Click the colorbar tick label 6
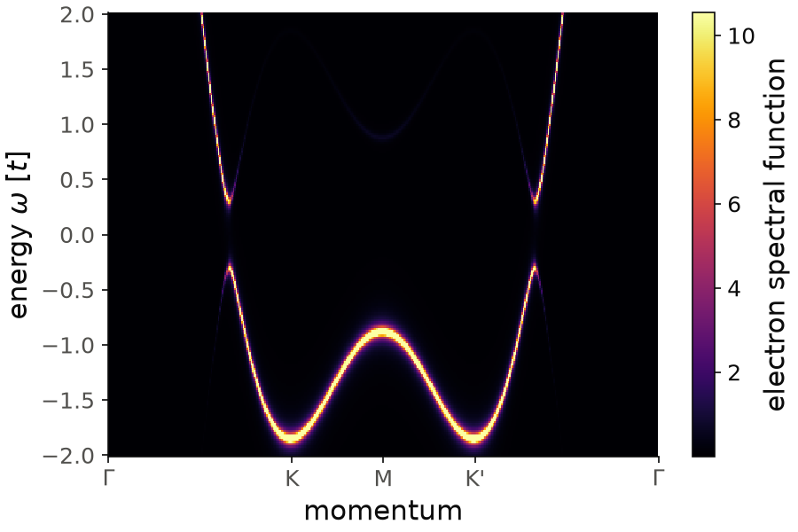 [734, 205]
